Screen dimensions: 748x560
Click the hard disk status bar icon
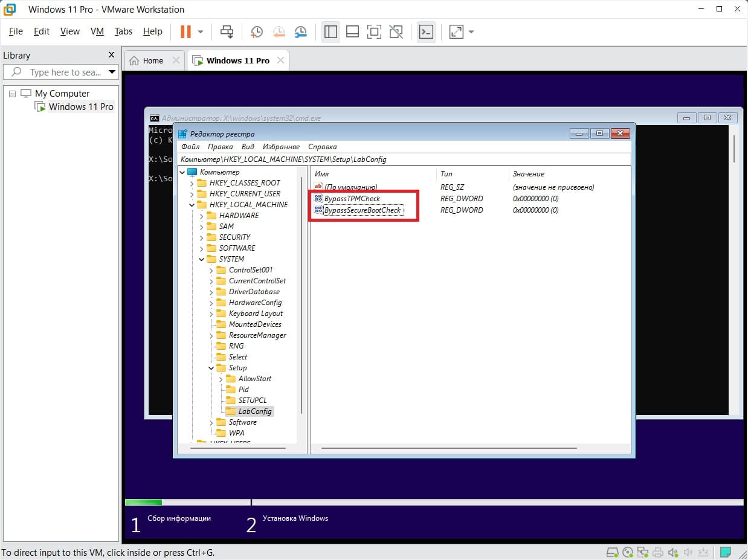point(612,552)
